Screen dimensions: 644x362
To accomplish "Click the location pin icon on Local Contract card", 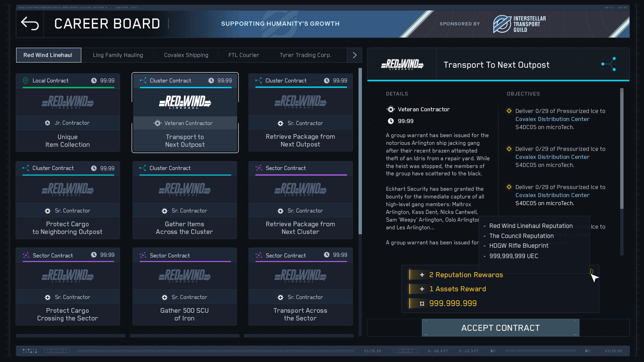I will point(25,80).
